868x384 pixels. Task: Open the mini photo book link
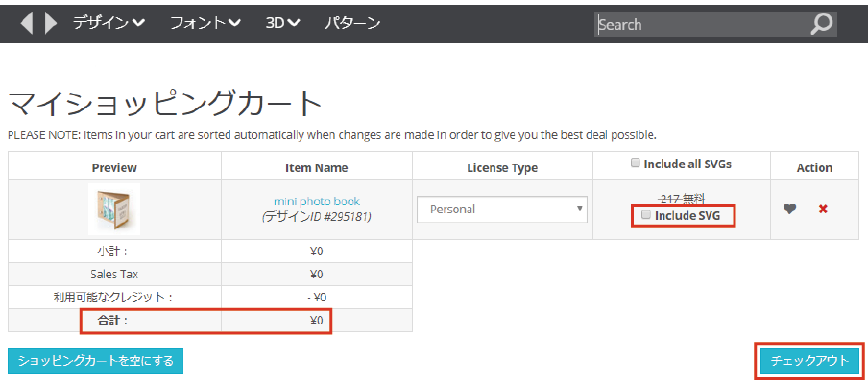click(317, 202)
